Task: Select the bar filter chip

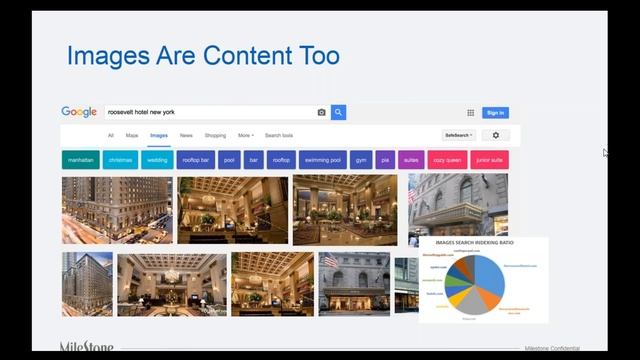Action: click(x=254, y=160)
